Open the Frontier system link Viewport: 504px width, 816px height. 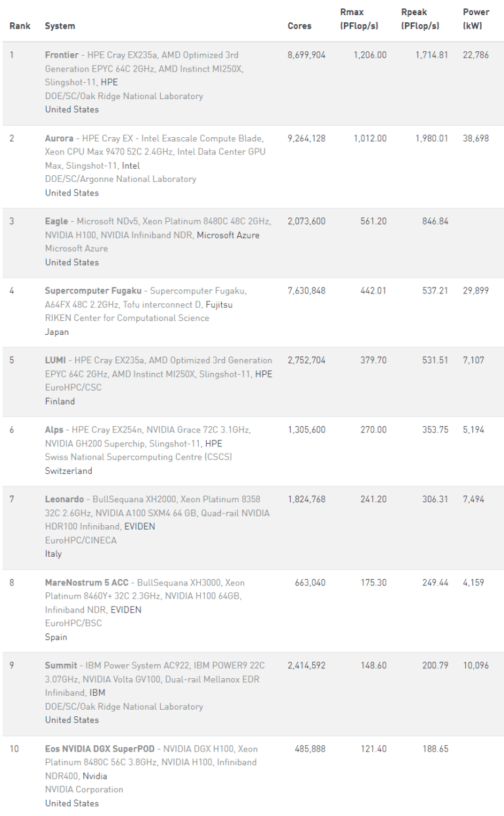pyautogui.click(x=62, y=55)
